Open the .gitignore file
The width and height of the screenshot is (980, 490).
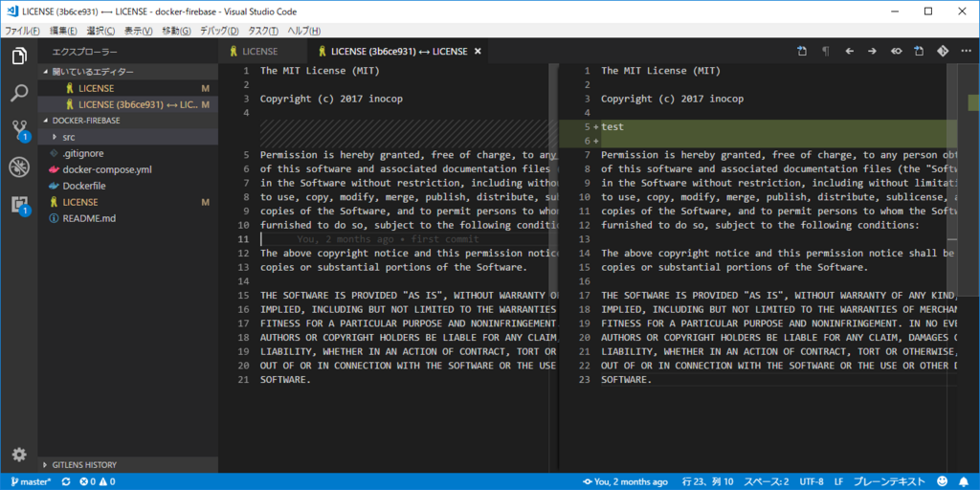tap(128, 153)
